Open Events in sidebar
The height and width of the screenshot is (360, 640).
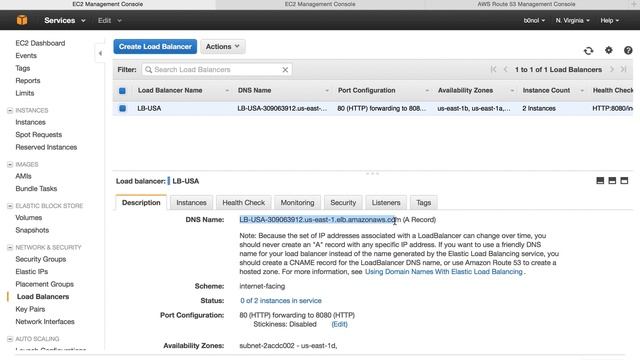coord(26,56)
